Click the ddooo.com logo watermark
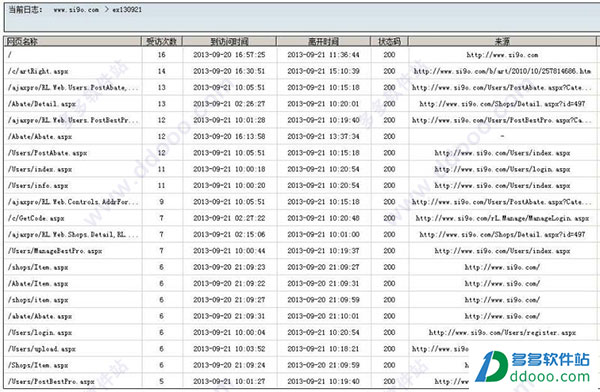 (533, 367)
